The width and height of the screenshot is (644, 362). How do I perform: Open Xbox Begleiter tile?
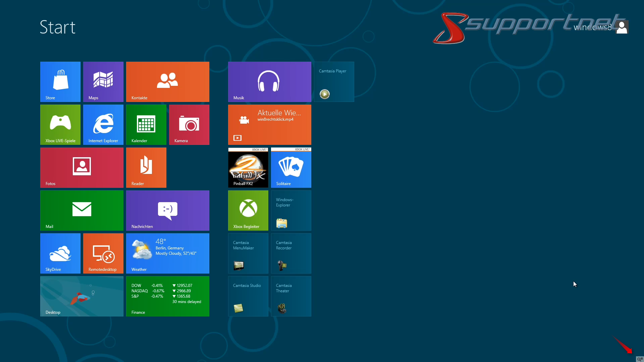[x=248, y=210]
